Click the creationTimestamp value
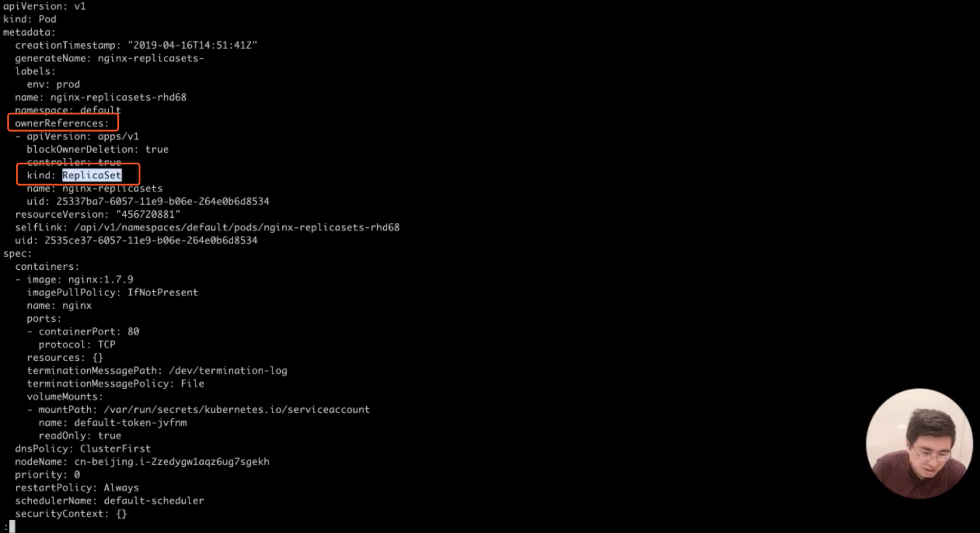Viewport: 980px width, 533px height. click(192, 45)
